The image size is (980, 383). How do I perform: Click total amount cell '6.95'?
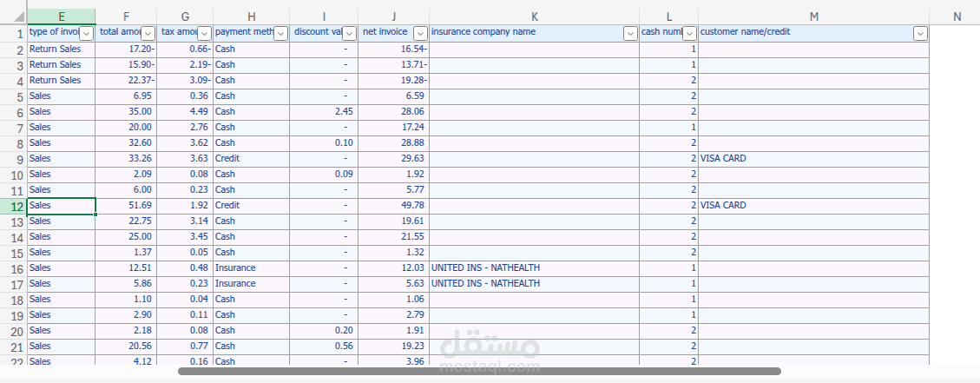click(x=126, y=96)
